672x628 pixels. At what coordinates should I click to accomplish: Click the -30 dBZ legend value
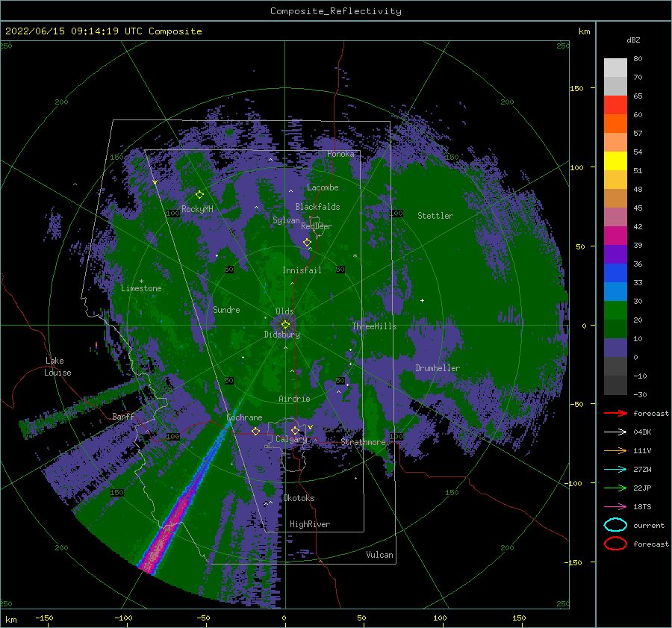click(x=640, y=394)
